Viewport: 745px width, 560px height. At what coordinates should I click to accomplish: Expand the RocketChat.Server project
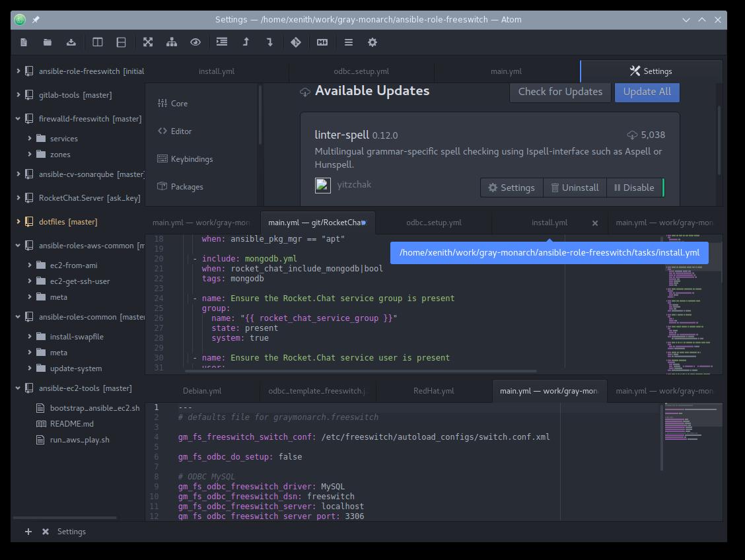pyautogui.click(x=18, y=197)
